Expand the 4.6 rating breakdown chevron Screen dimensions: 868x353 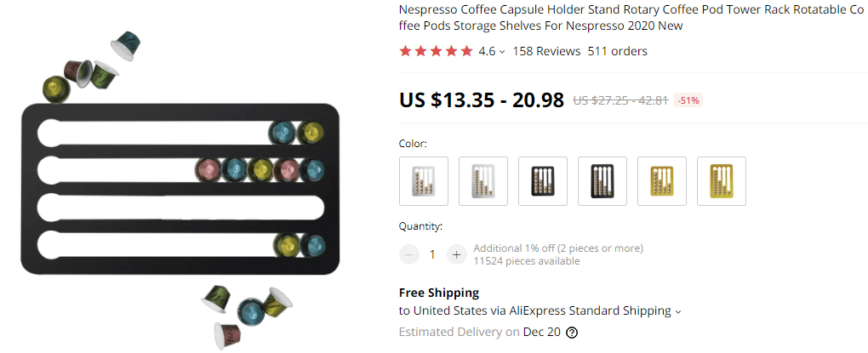pyautogui.click(x=502, y=52)
